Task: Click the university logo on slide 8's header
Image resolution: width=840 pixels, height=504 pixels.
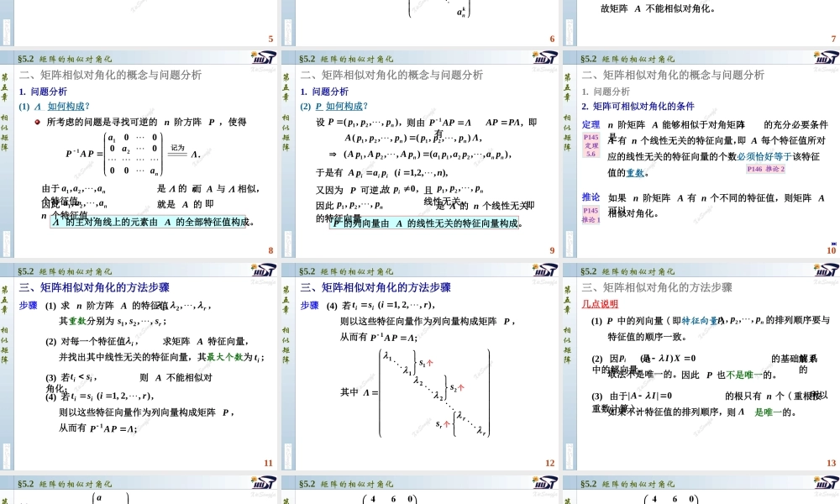Action: point(263,57)
